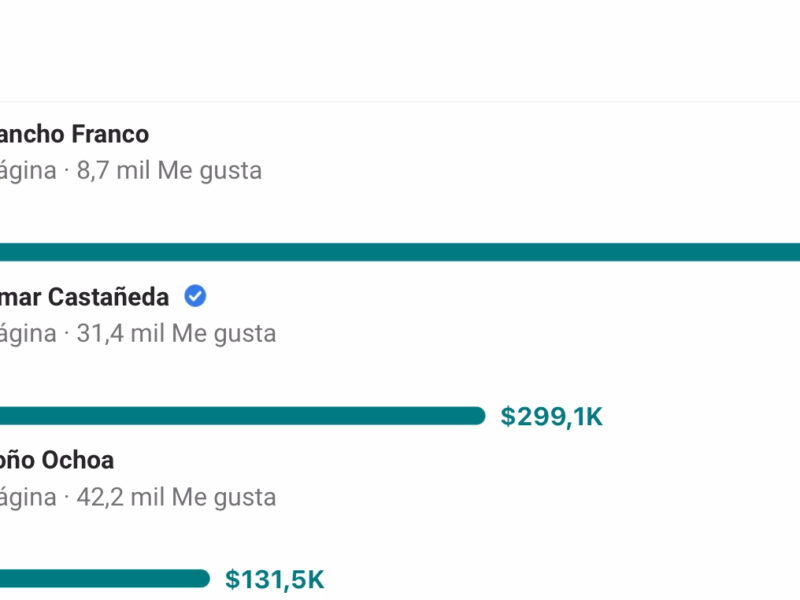Screen dimensions: 800x600
Task: Click the Página label under Castañeda
Action: (28, 333)
